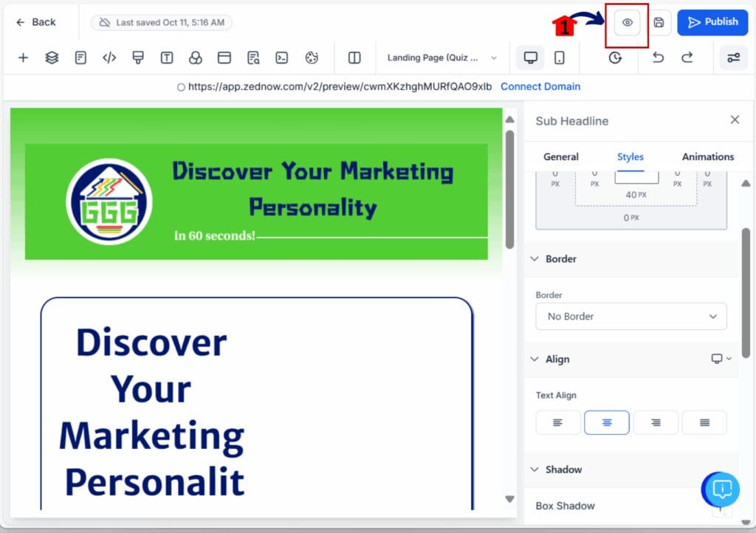The height and width of the screenshot is (533, 756).
Task: Click the Connect Domain link
Action: [x=540, y=86]
